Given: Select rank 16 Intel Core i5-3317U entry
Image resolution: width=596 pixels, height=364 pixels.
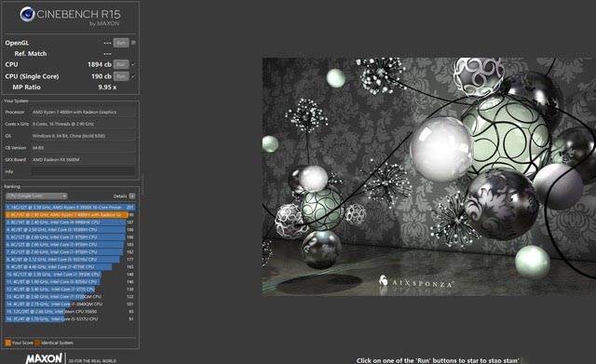Looking at the screenshot, I should pyautogui.click(x=70, y=319).
